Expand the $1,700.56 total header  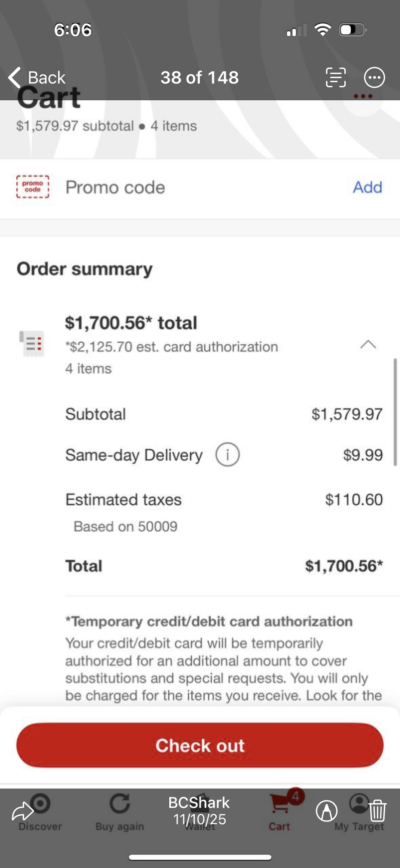coord(131,323)
